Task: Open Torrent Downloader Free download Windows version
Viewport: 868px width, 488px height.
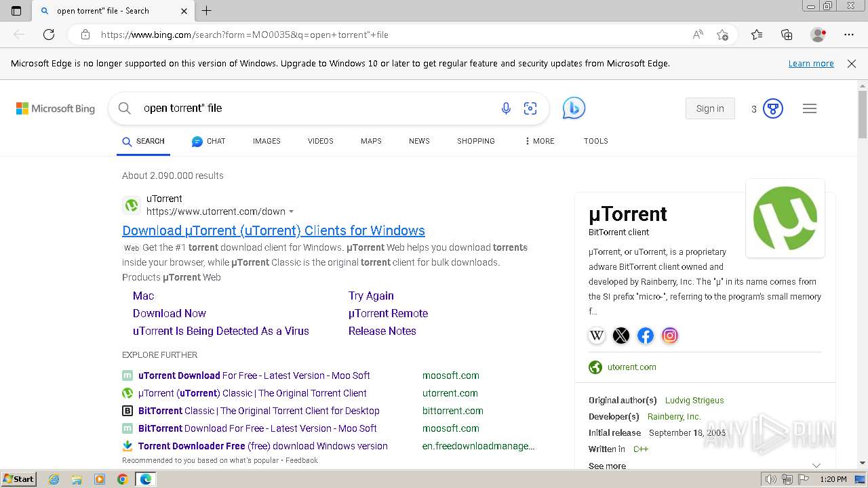Action: click(x=263, y=446)
